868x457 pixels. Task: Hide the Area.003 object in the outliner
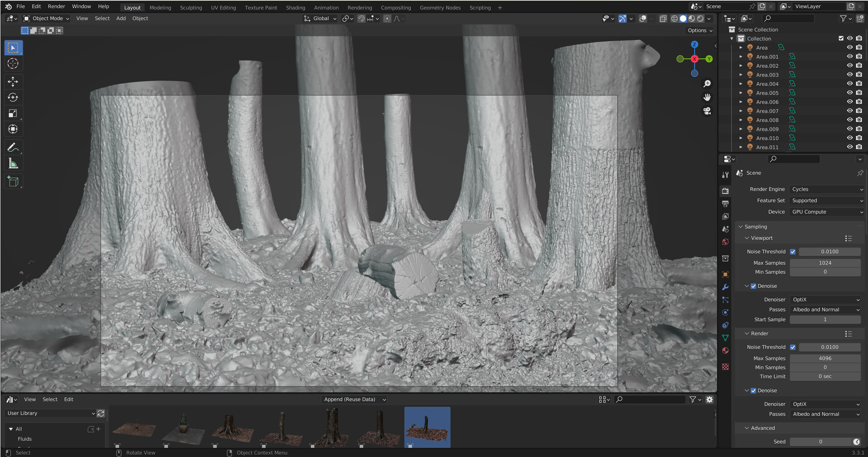[x=850, y=74]
